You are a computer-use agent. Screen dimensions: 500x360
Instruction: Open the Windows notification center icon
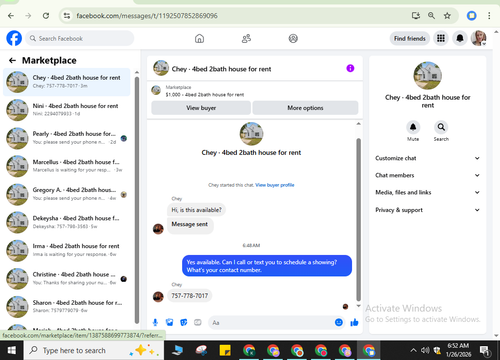484,350
